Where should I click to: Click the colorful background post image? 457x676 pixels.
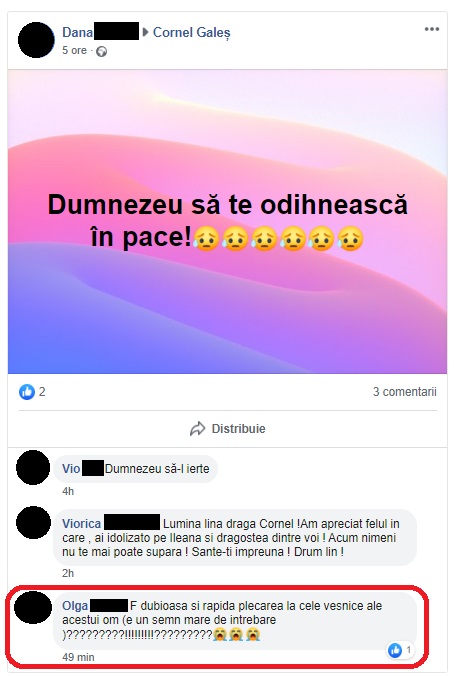click(x=227, y=222)
